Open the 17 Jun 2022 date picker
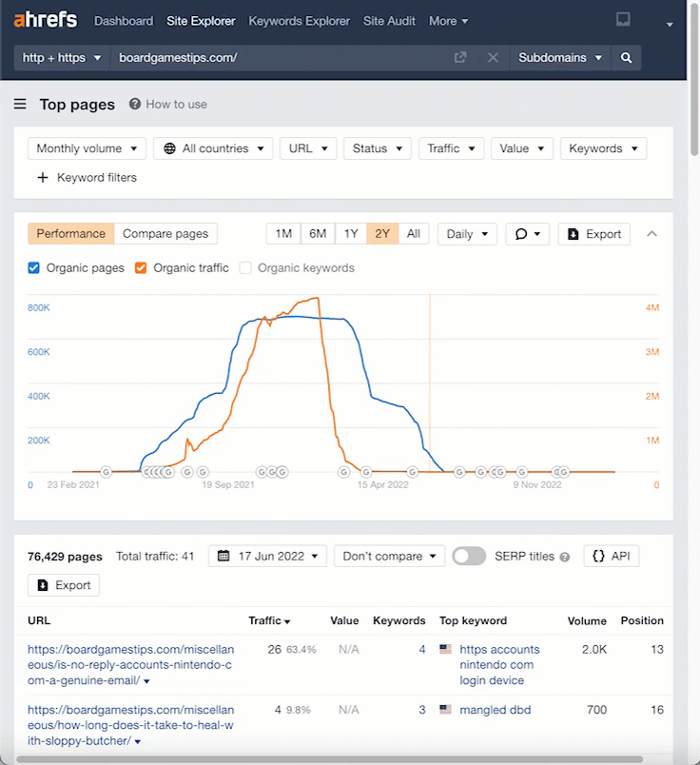700x765 pixels. (267, 557)
